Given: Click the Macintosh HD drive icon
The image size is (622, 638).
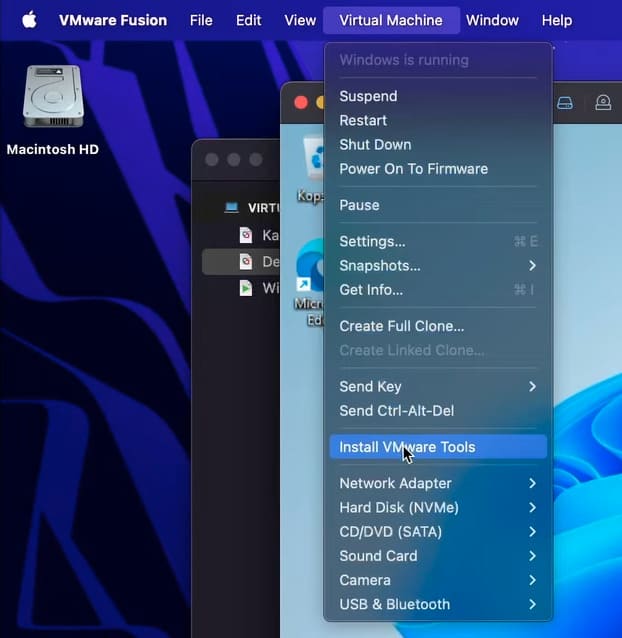Looking at the screenshot, I should point(52,98).
